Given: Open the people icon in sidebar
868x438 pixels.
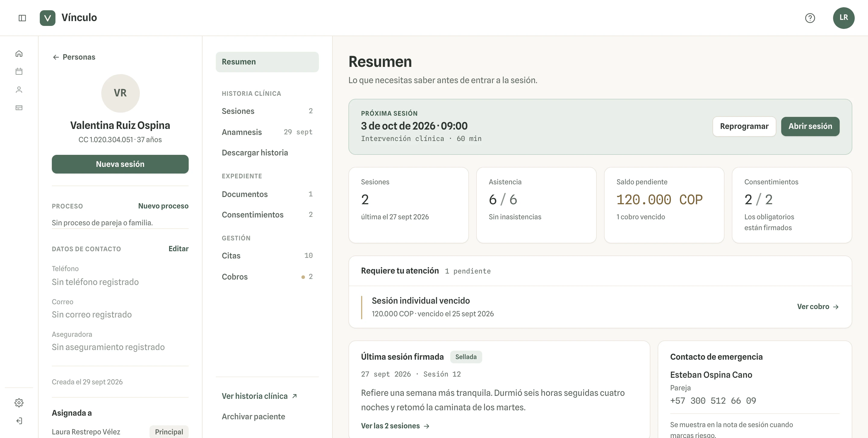Looking at the screenshot, I should pyautogui.click(x=19, y=89).
